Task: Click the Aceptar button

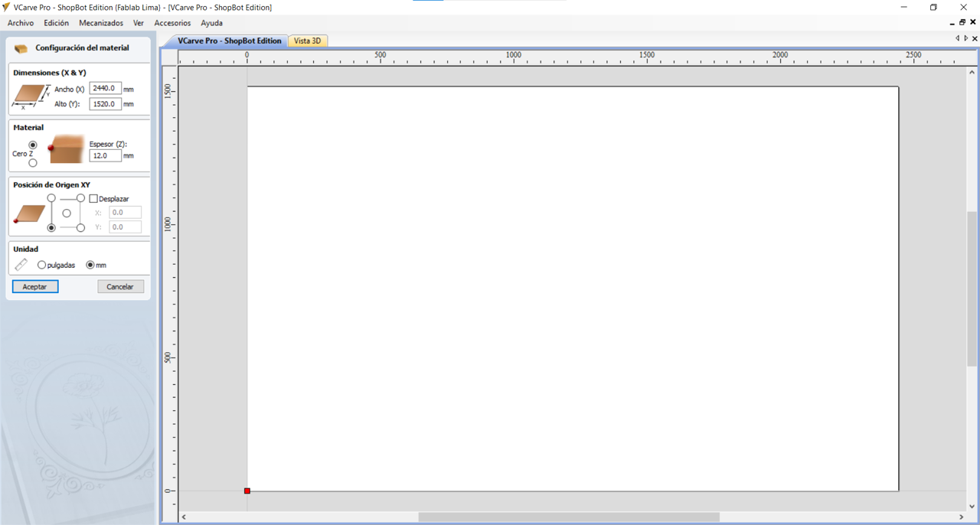Action: pyautogui.click(x=35, y=286)
